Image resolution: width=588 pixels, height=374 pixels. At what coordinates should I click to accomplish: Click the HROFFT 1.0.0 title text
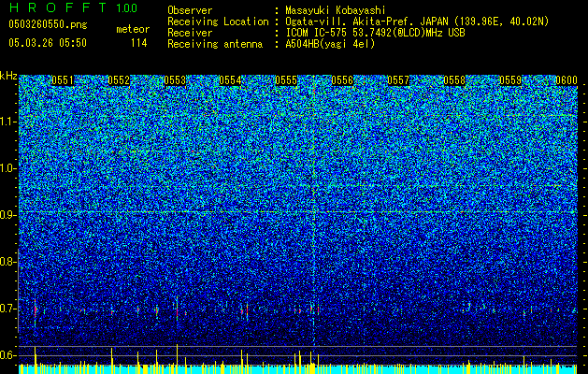(x=73, y=7)
